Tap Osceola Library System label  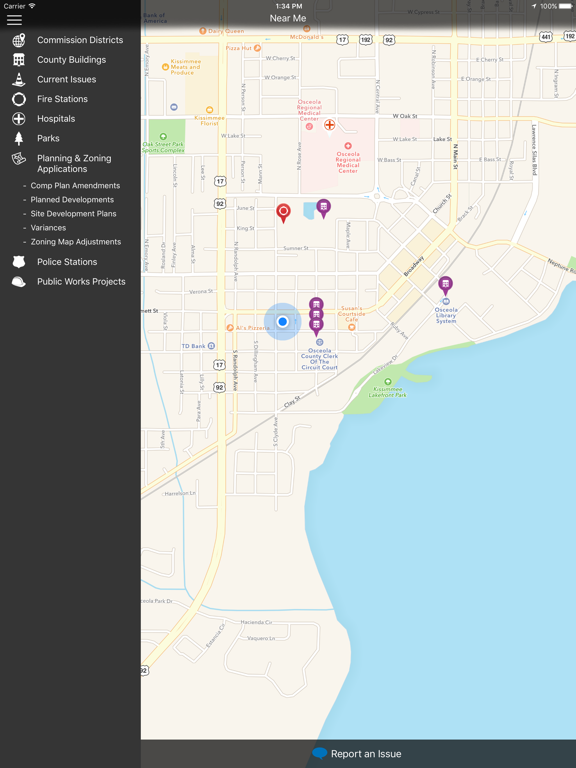[446, 315]
